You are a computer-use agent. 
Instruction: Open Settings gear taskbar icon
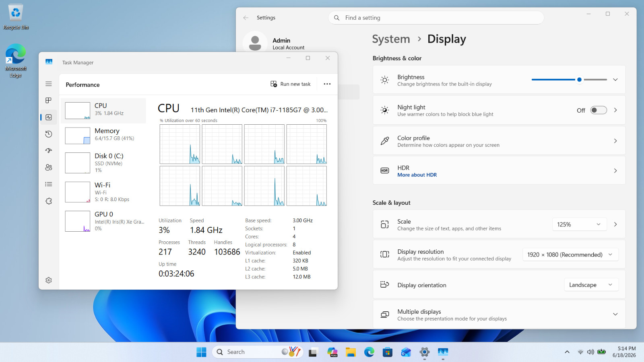tap(425, 352)
